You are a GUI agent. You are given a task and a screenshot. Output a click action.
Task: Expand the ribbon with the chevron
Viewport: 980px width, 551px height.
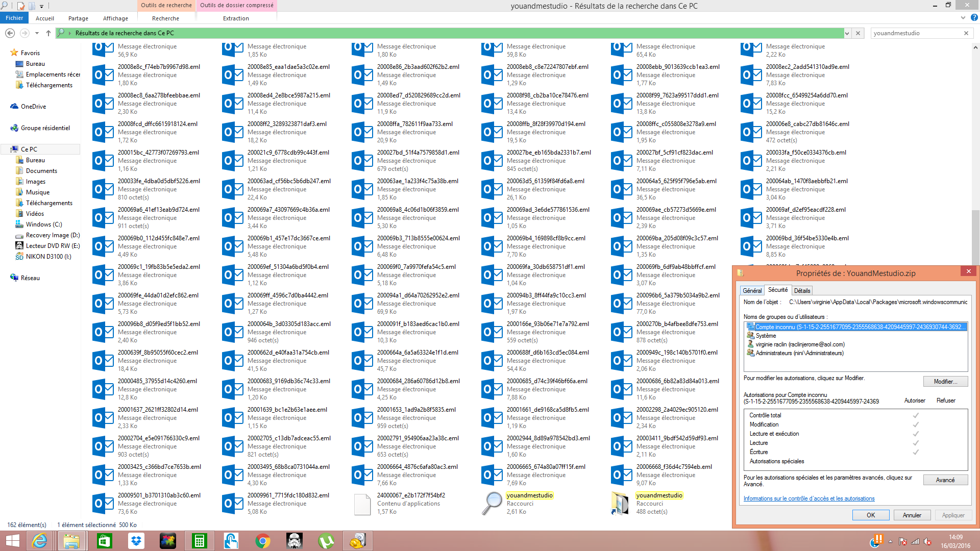(x=963, y=17)
